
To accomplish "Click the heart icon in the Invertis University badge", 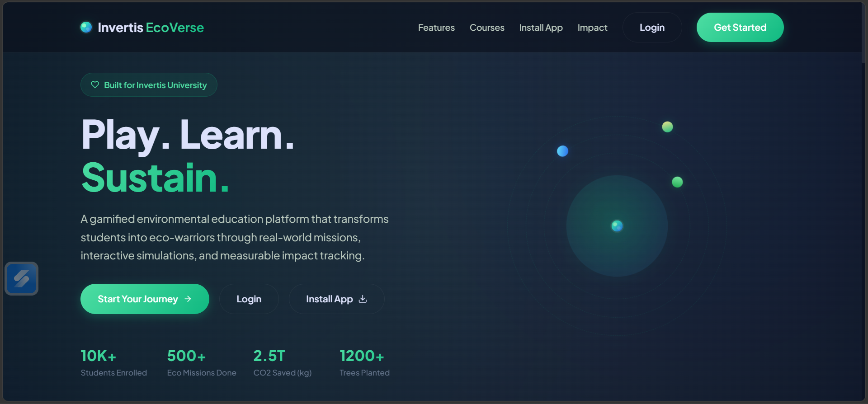I will coord(95,85).
